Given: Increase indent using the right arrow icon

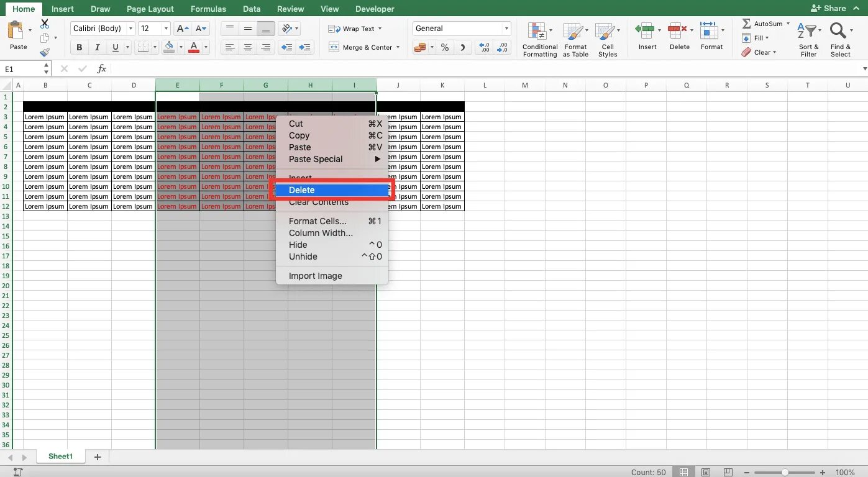Looking at the screenshot, I should coord(304,47).
